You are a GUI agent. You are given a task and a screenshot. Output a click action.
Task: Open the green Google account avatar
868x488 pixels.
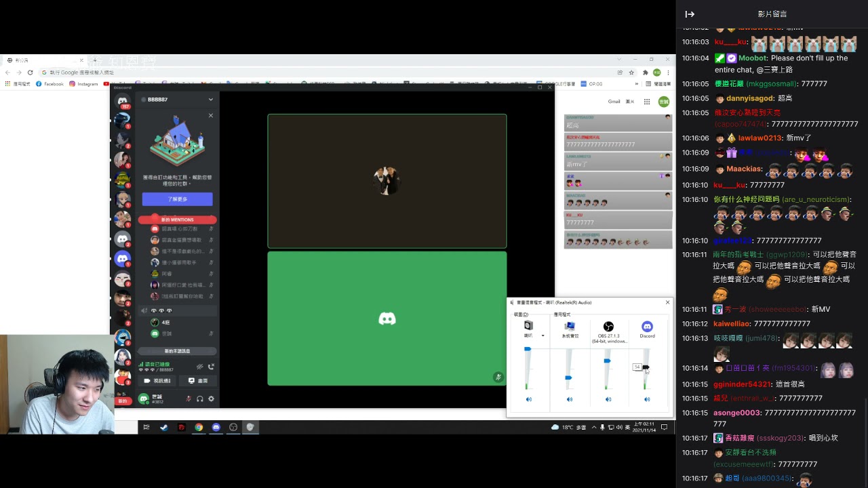(x=664, y=102)
